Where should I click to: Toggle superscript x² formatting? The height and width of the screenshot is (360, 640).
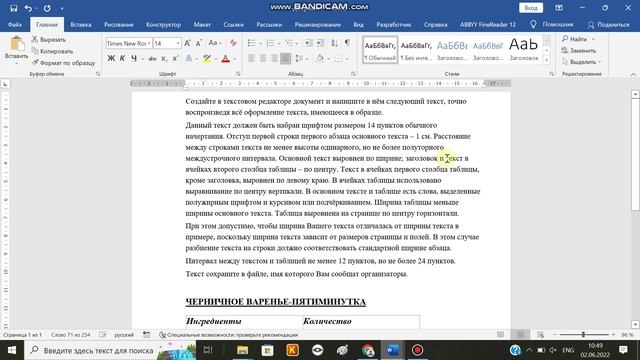coord(175,59)
